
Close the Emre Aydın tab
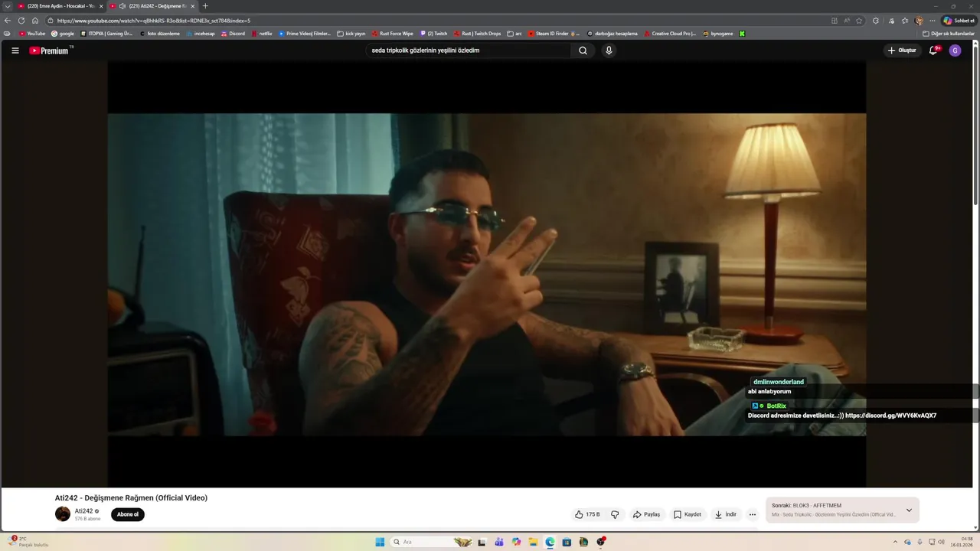point(101,6)
